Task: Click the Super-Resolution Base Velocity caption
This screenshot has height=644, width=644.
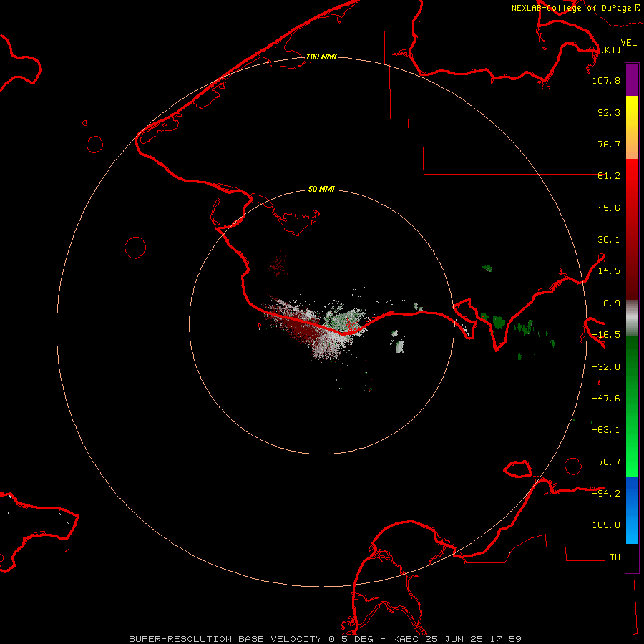Action: pyautogui.click(x=326, y=639)
